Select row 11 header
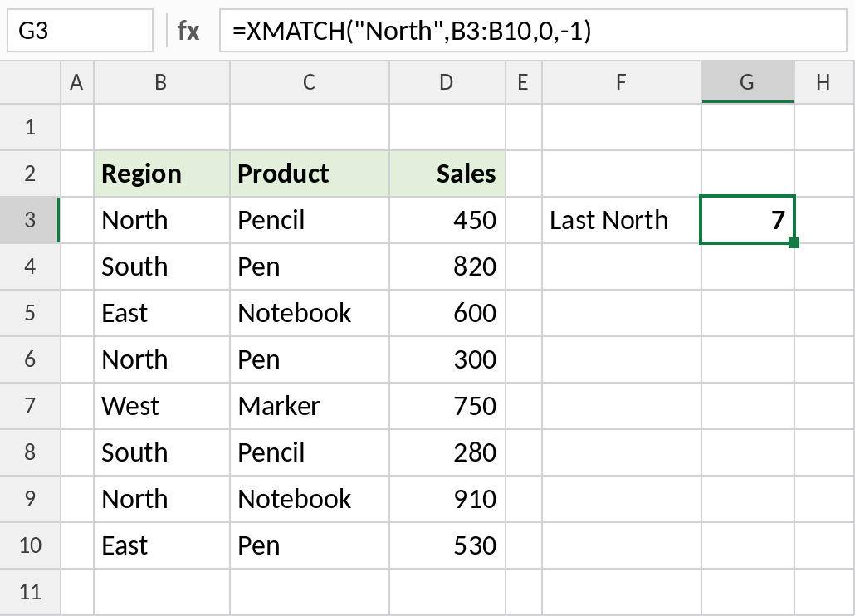Image resolution: width=855 pixels, height=616 pixels. 30,592
